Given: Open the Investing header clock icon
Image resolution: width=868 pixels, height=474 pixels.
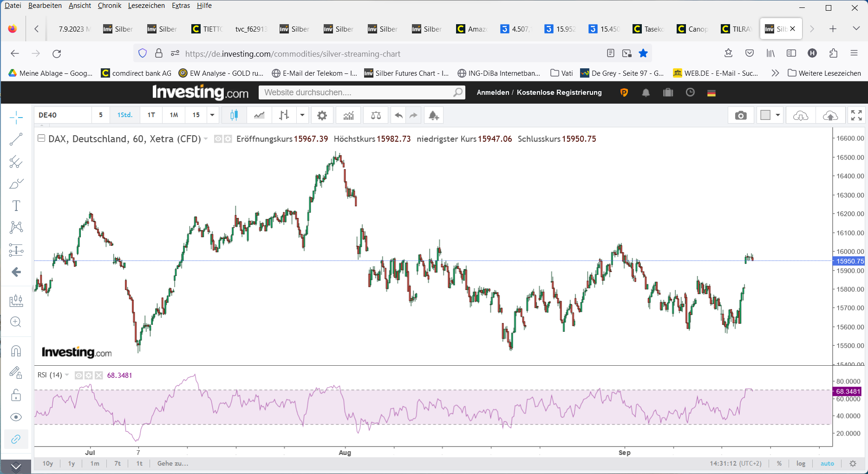Looking at the screenshot, I should (x=690, y=92).
